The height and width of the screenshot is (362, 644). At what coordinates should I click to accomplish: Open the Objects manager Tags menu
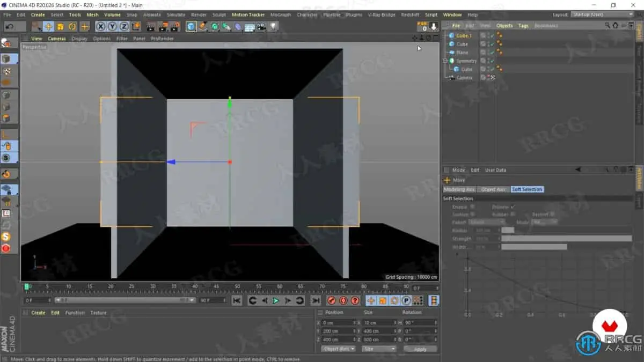point(523,26)
